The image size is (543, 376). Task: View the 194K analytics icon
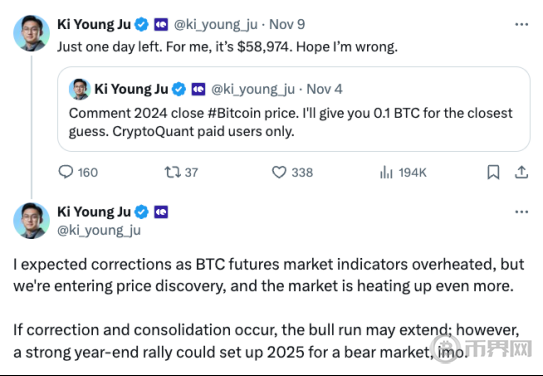[386, 172]
